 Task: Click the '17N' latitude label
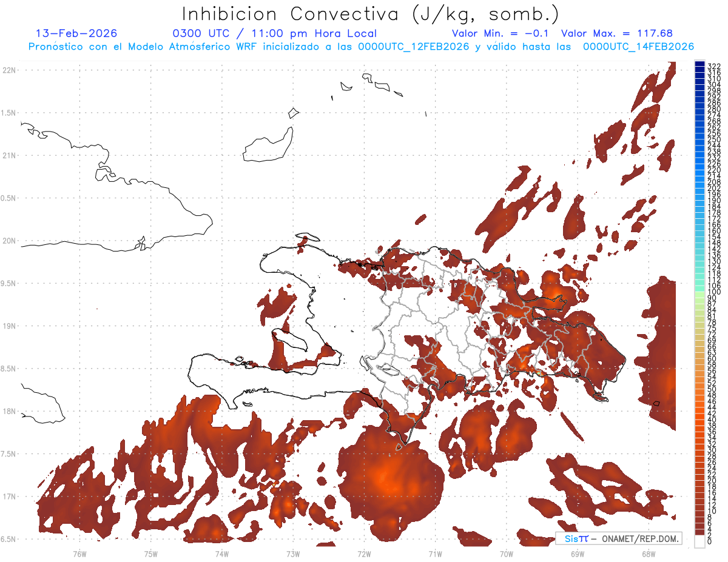tap(9, 497)
